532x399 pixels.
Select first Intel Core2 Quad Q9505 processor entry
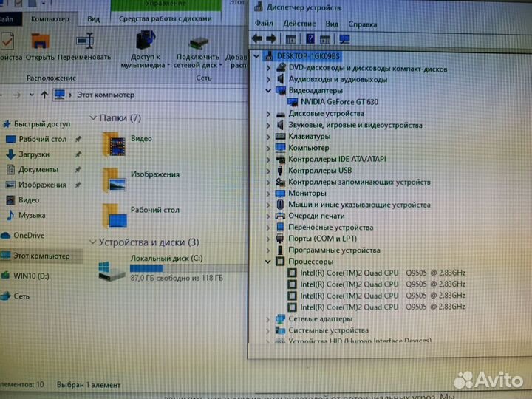click(383, 273)
